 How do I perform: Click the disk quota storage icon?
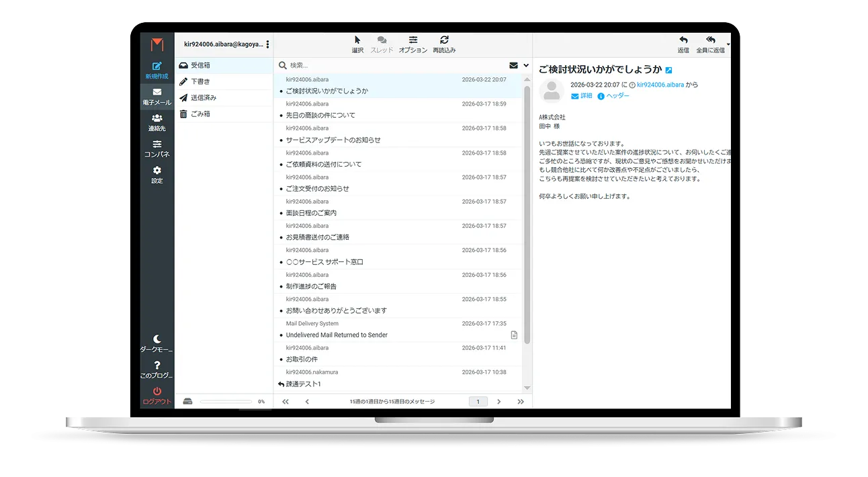click(x=187, y=402)
